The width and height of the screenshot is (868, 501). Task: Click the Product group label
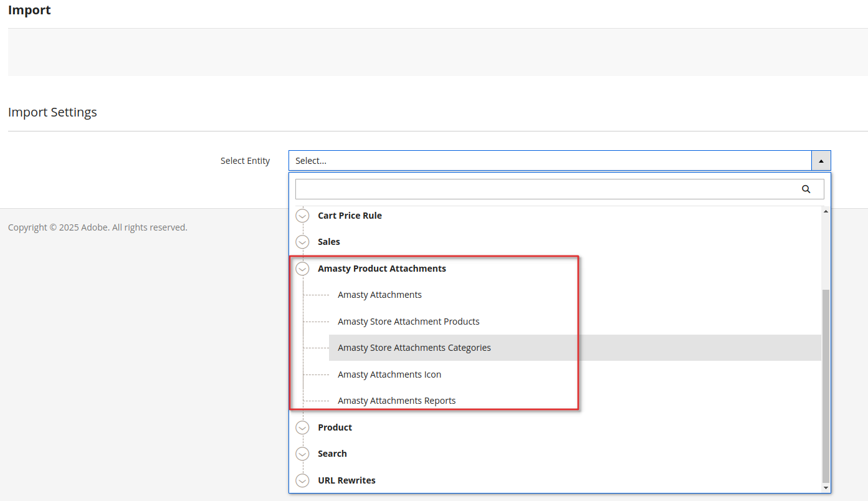(335, 427)
